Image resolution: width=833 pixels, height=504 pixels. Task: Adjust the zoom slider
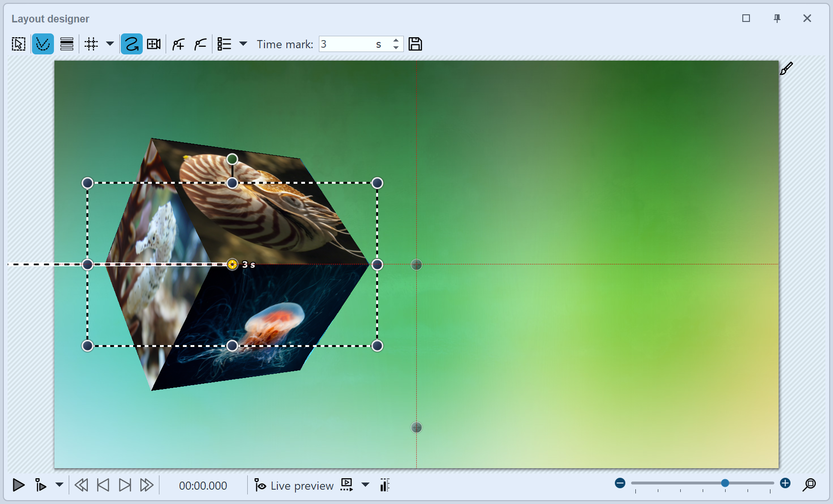pos(725,483)
